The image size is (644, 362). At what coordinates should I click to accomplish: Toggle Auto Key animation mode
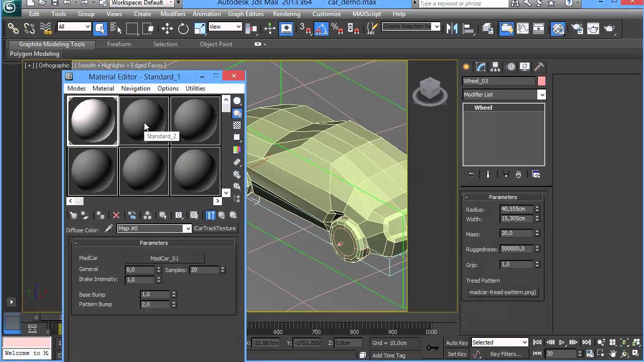click(x=457, y=343)
